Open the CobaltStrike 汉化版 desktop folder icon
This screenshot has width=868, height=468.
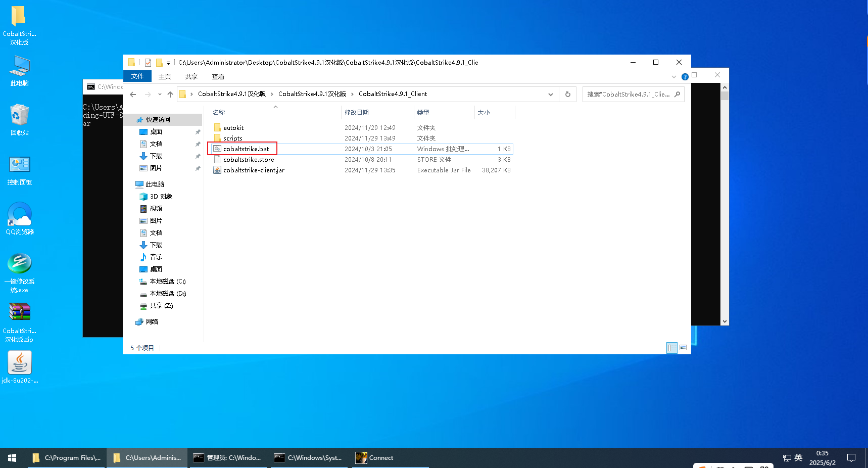tap(19, 25)
